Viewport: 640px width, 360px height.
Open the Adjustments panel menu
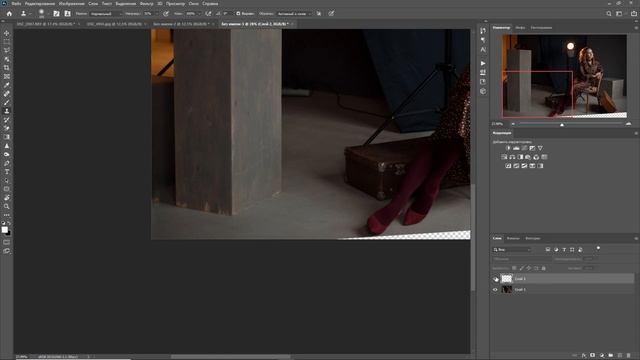coord(636,133)
